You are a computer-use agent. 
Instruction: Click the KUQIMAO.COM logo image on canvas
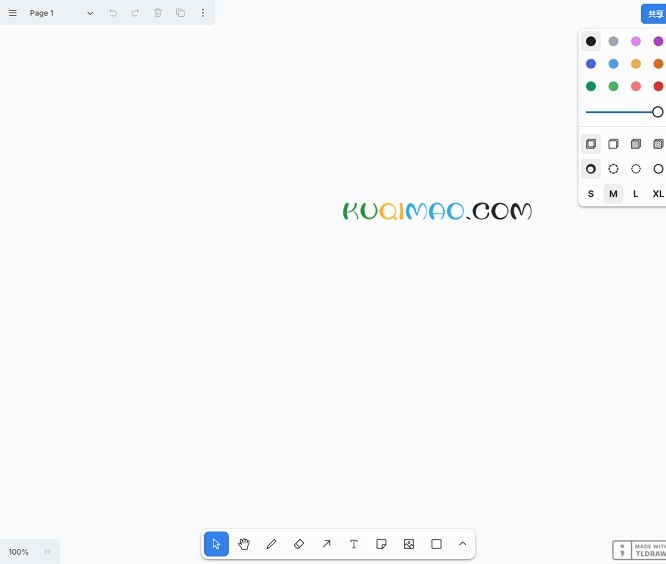coord(437,211)
